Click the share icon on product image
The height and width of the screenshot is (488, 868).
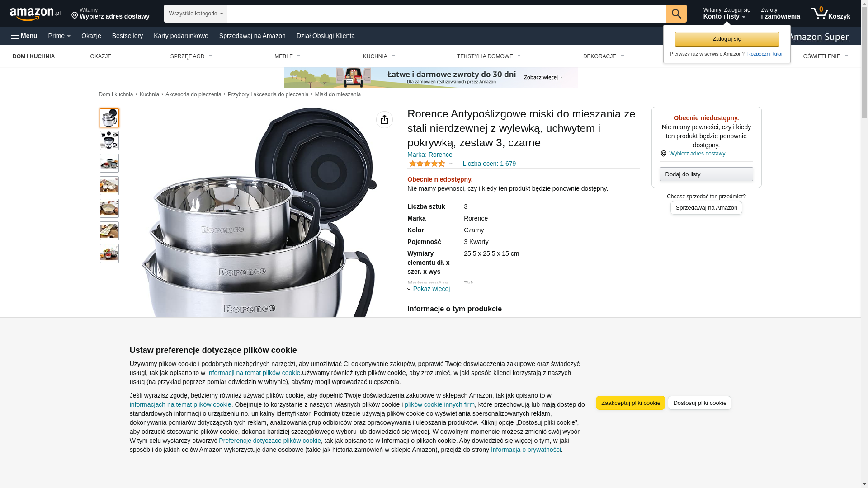[384, 120]
